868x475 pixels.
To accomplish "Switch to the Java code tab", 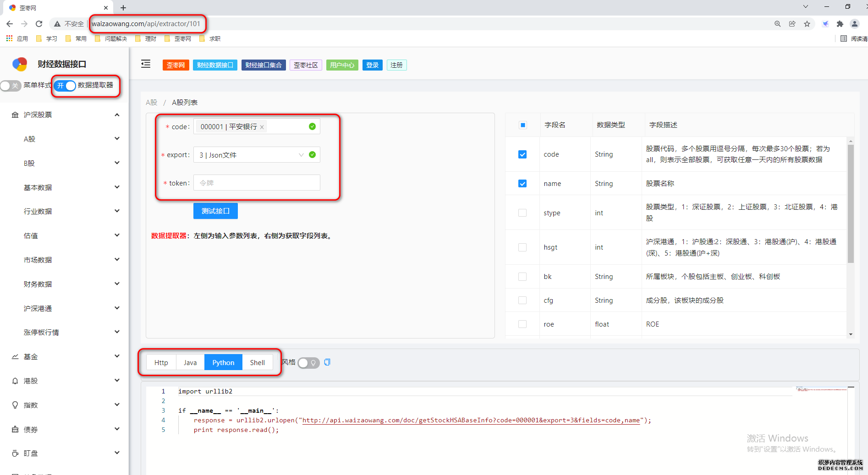I will pos(190,362).
